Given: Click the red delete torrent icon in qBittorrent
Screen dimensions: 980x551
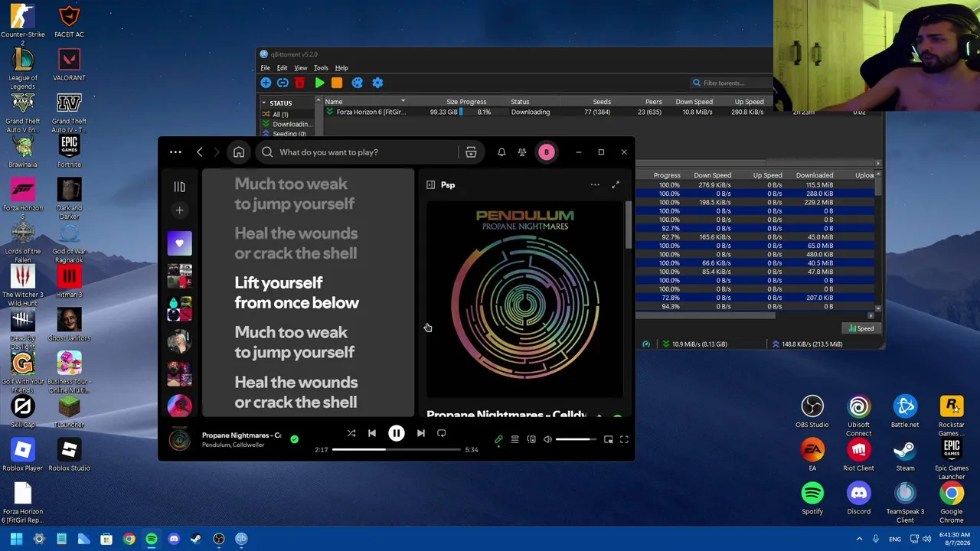Looking at the screenshot, I should click(x=299, y=83).
